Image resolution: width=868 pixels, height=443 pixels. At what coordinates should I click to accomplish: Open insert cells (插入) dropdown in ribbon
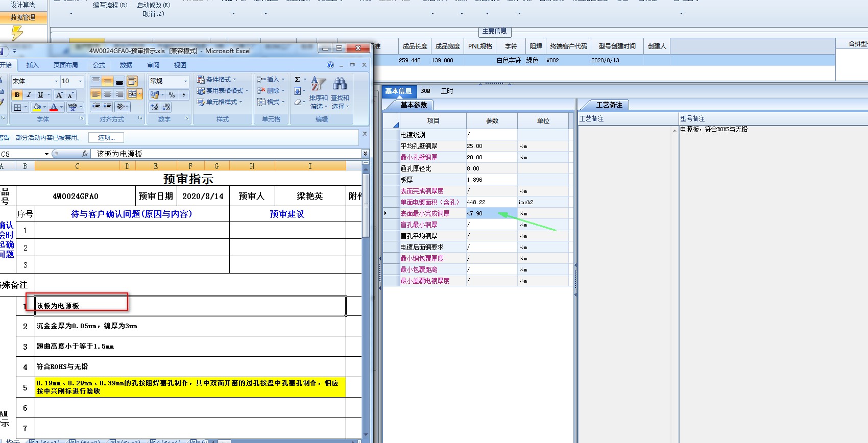click(x=271, y=80)
